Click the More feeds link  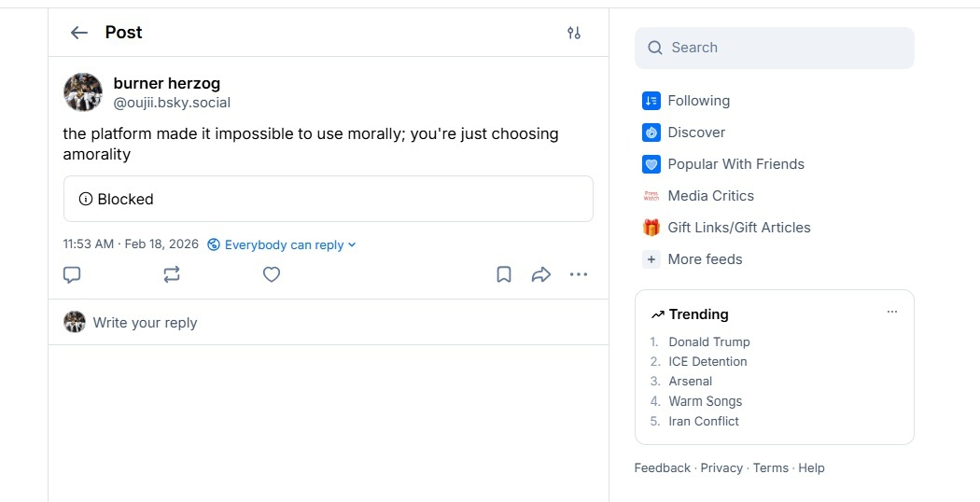[705, 259]
